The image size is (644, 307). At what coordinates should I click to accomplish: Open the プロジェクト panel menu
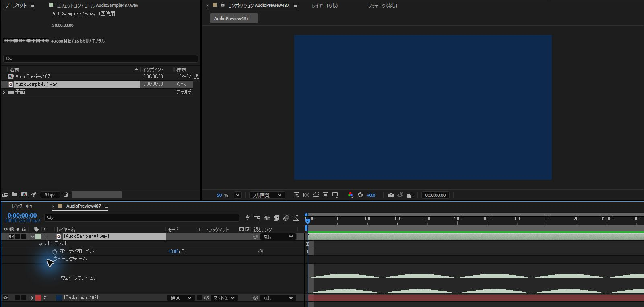[33, 6]
